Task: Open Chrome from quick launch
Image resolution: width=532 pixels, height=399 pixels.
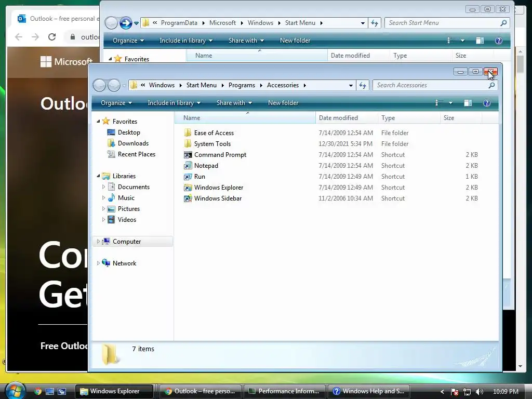Action: point(37,391)
